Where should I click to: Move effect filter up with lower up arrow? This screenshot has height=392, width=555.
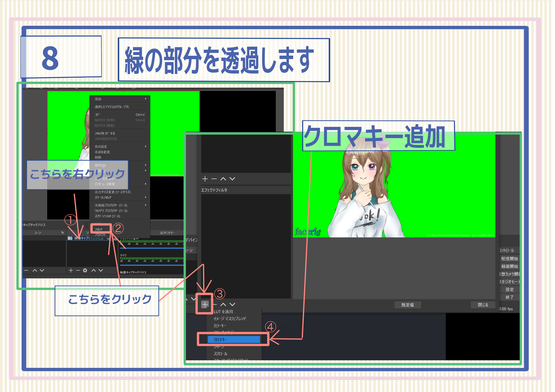223,305
